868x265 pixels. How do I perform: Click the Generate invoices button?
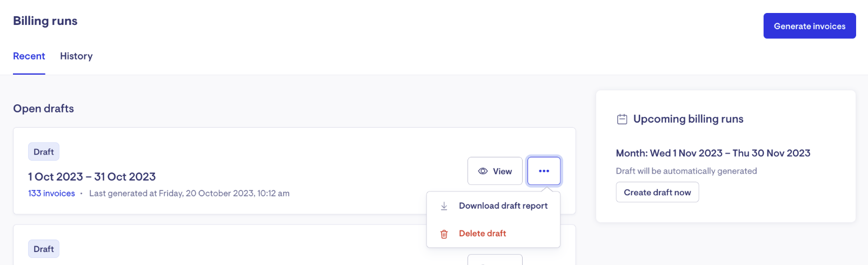[809, 26]
